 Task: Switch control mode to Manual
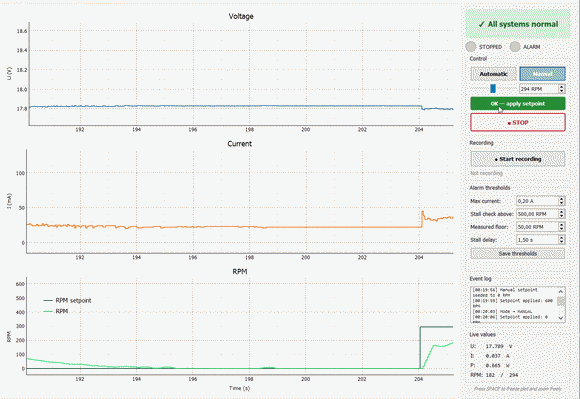pos(542,74)
